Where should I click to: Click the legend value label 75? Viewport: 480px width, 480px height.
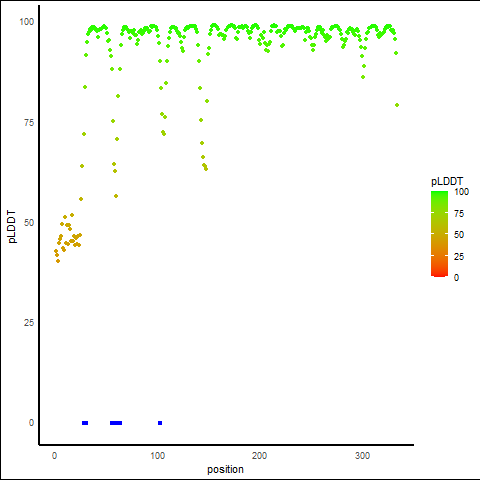pos(459,214)
